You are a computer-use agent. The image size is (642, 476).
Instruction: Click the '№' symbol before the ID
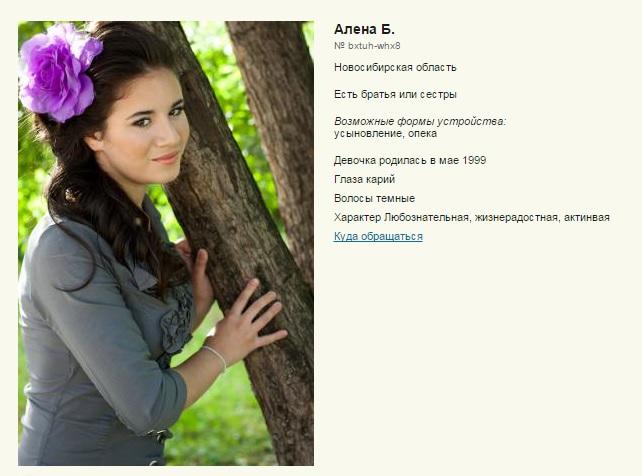(x=339, y=46)
